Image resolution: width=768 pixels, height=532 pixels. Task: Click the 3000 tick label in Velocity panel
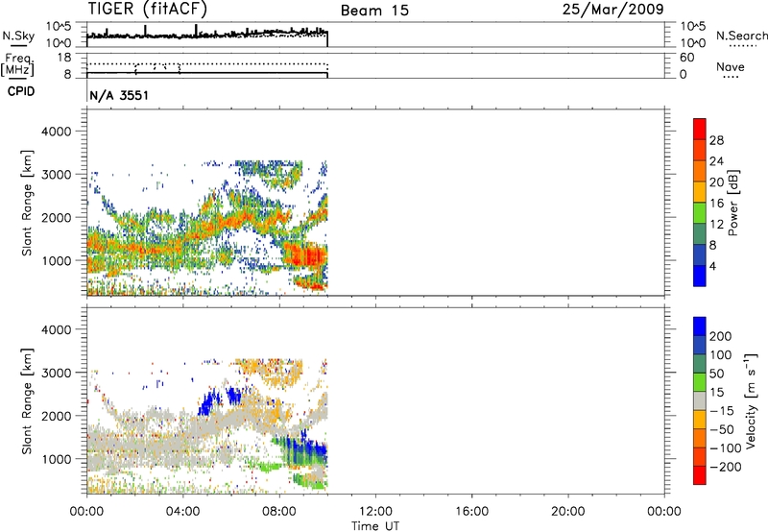click(56, 373)
